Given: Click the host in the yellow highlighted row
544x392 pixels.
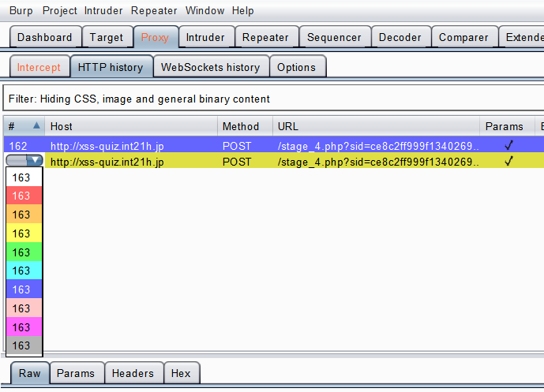Looking at the screenshot, I should click(x=107, y=162).
